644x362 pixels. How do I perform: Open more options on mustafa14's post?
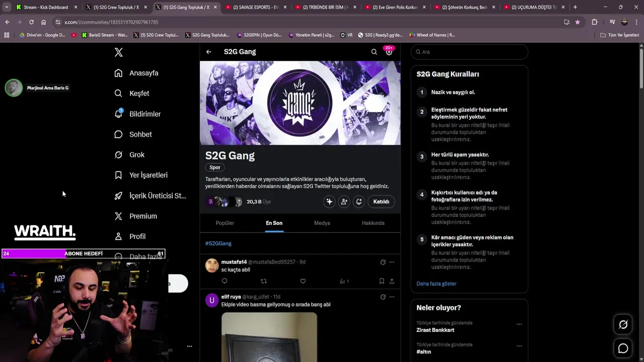tap(392, 262)
